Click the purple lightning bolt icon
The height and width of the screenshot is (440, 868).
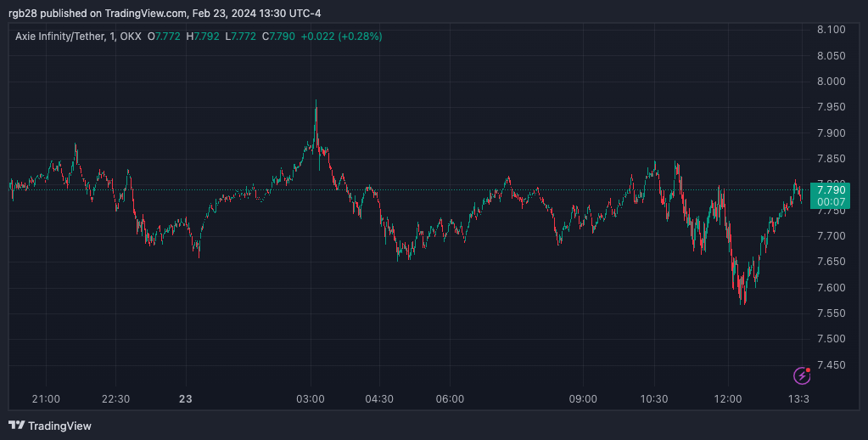(x=801, y=375)
